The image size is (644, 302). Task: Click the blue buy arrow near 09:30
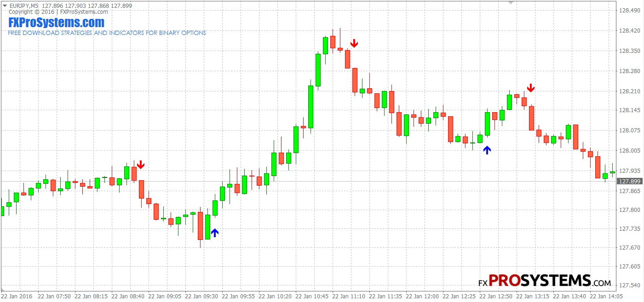pos(214,233)
